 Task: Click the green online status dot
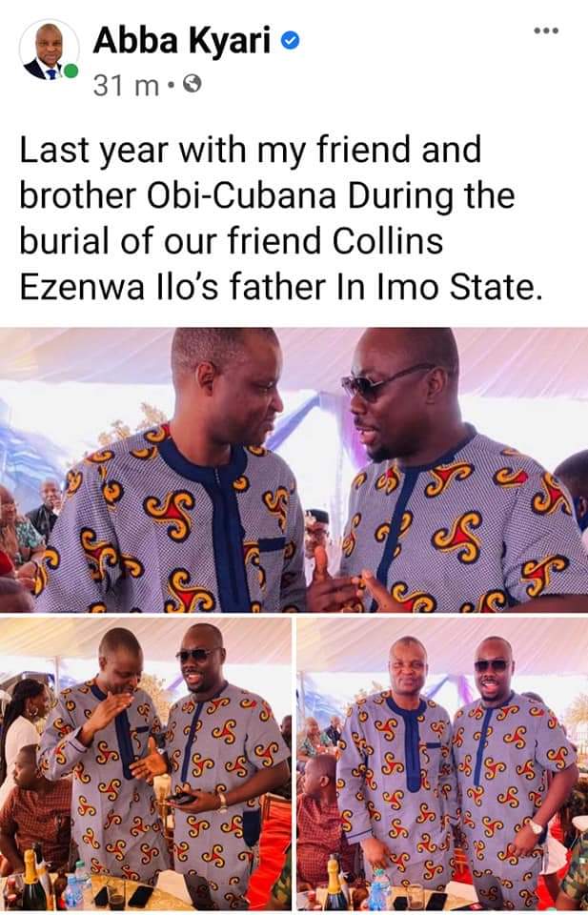point(71,71)
